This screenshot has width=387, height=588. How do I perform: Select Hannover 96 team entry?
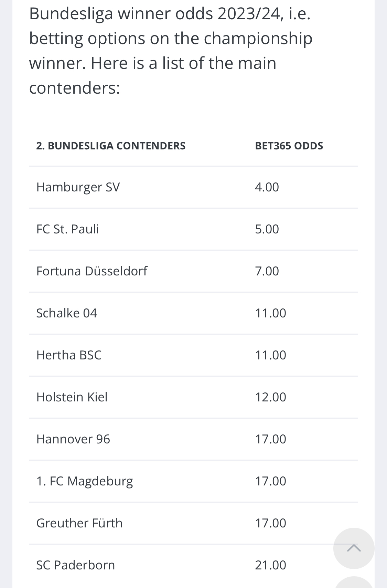[x=73, y=439]
